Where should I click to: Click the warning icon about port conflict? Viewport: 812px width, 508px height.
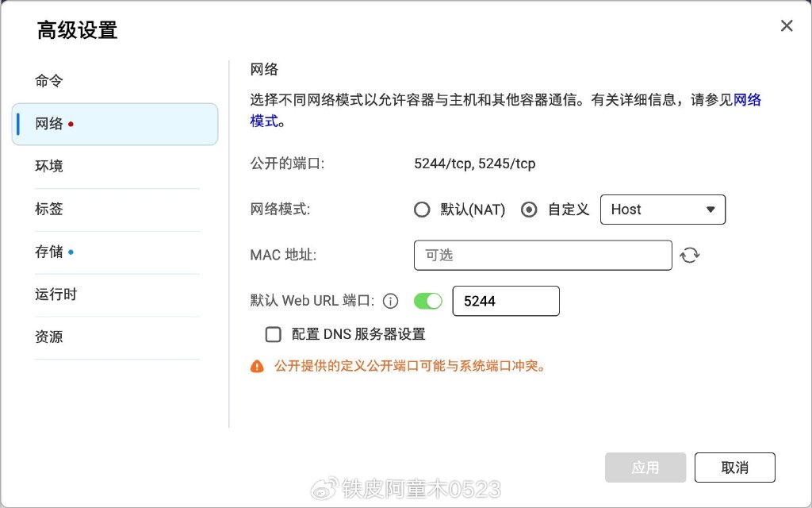tap(257, 366)
